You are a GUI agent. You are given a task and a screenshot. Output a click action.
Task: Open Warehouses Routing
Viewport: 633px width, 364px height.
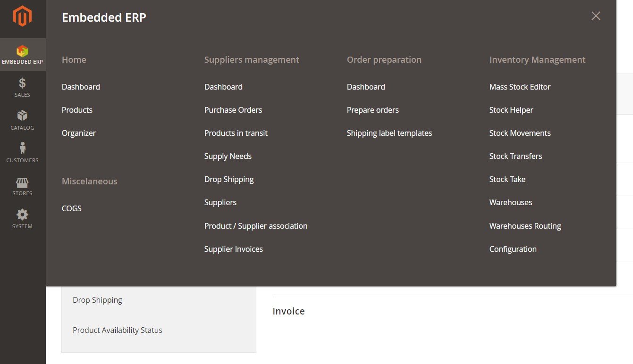[x=525, y=226]
